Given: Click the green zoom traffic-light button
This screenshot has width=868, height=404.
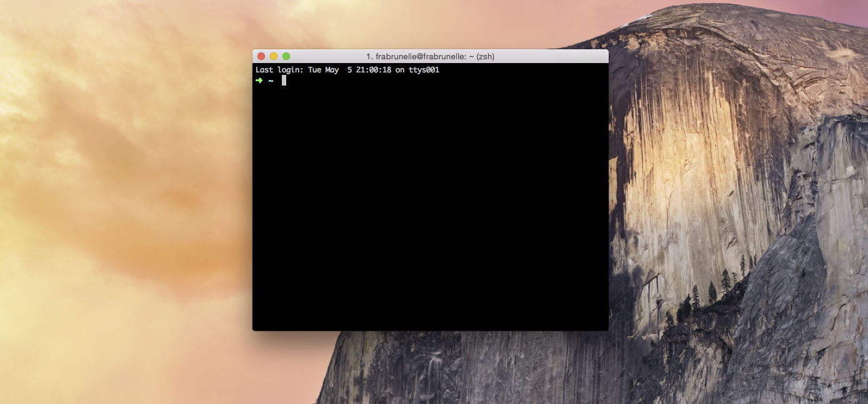Looking at the screenshot, I should [286, 56].
